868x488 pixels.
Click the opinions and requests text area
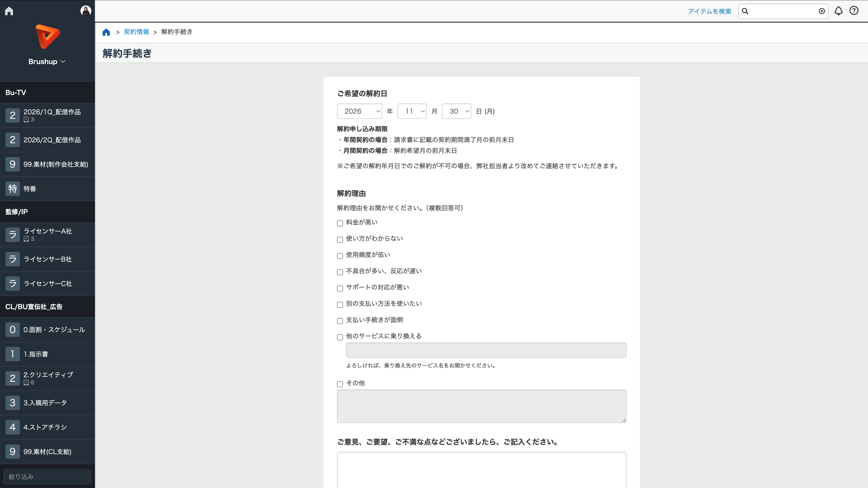481,470
